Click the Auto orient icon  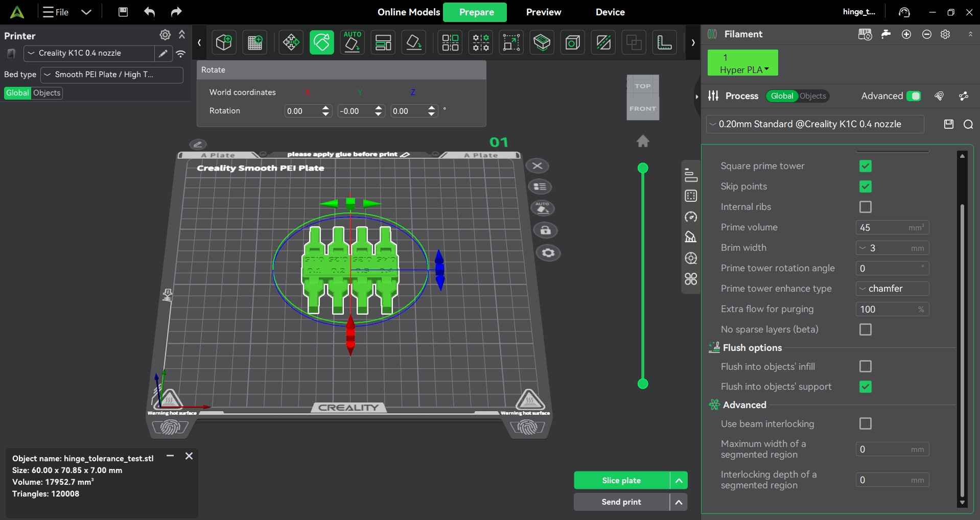point(352,42)
